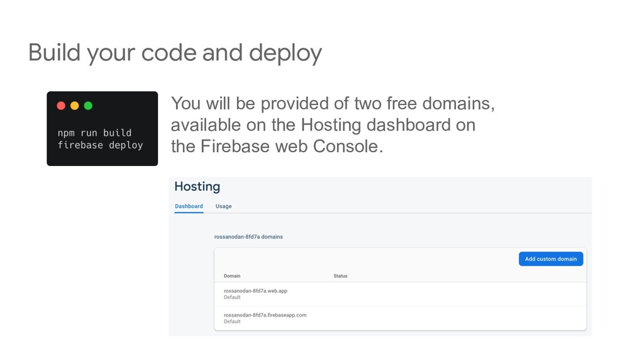
Task: Click the npm run build command line
Action: click(x=94, y=133)
